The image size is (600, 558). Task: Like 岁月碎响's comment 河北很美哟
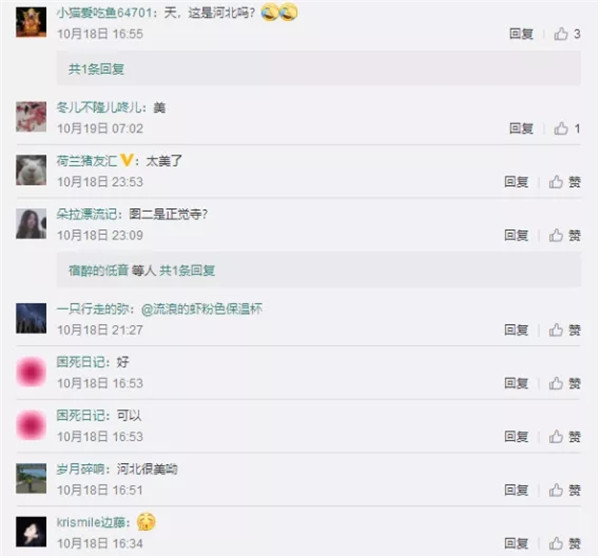tap(556, 490)
